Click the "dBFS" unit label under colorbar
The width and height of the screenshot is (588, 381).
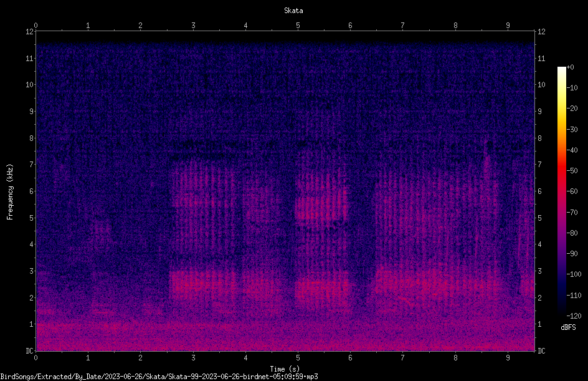[568, 327]
